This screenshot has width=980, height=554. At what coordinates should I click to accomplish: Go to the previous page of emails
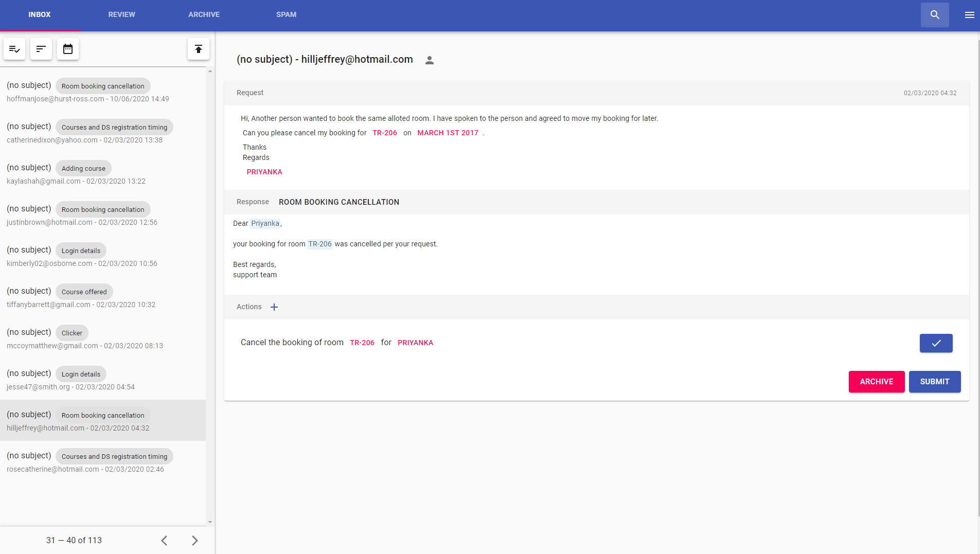click(164, 541)
